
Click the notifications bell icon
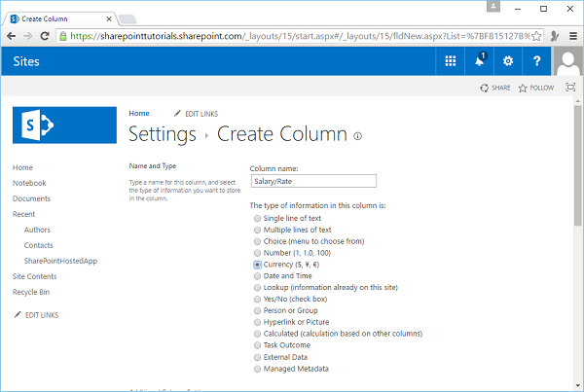tap(479, 61)
